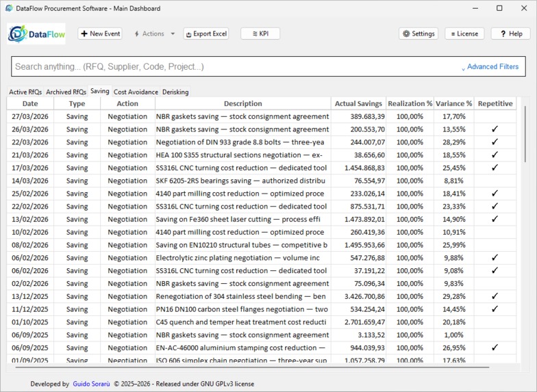Viewport: 537px width, 392px height.
Task: Select 'Saving on EN10210 structural tubes' description
Action: [x=242, y=245]
